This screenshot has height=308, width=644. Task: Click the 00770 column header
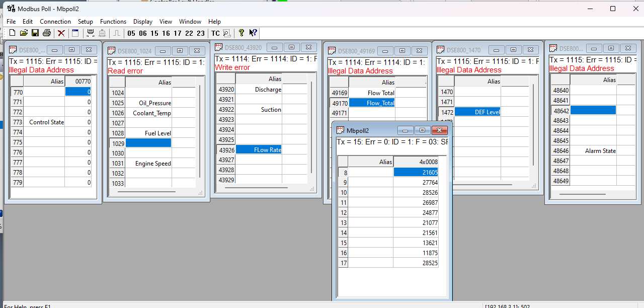pos(78,81)
